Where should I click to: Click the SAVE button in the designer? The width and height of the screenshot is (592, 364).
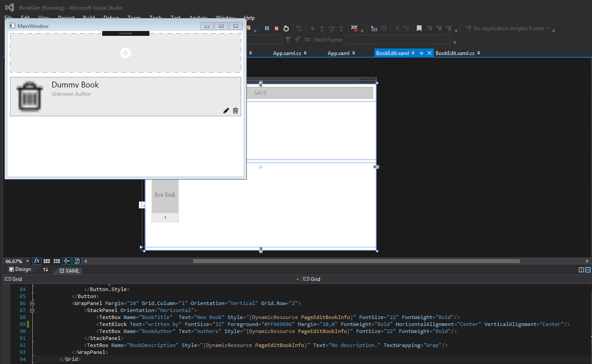[x=310, y=93]
